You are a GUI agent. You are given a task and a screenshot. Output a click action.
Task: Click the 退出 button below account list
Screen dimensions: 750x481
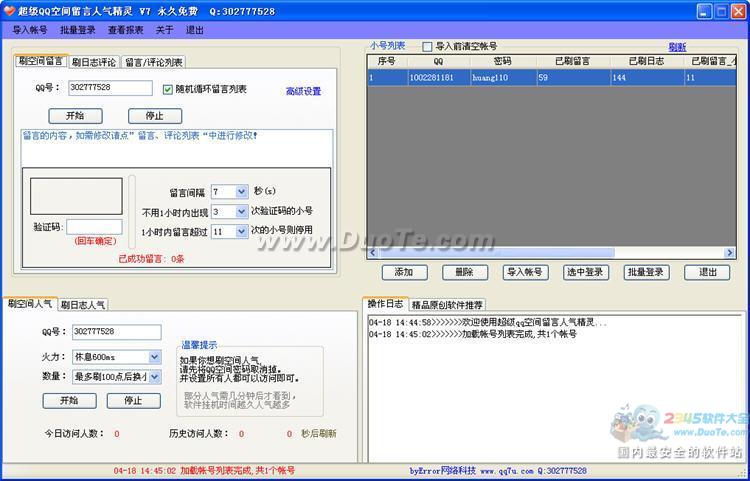(x=707, y=273)
